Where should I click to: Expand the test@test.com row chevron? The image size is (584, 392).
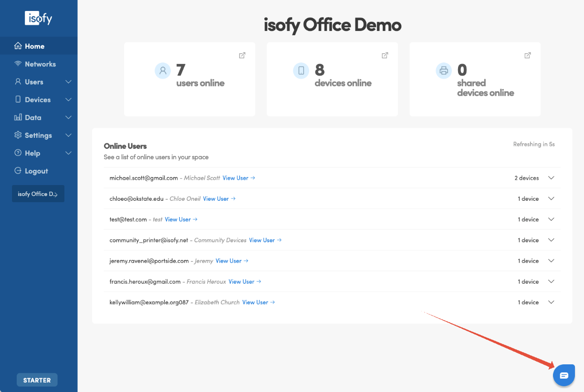click(x=551, y=219)
